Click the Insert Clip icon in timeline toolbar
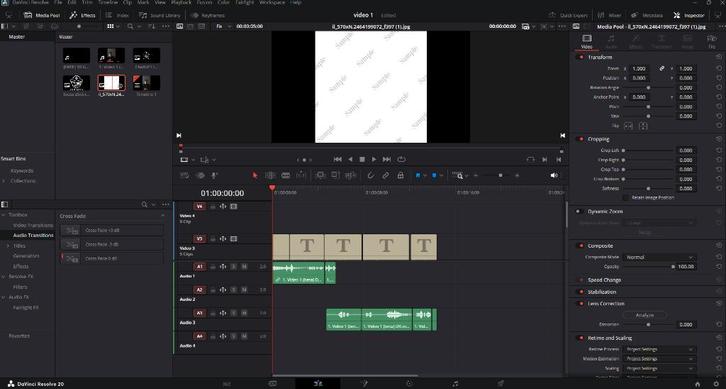 (x=320, y=176)
